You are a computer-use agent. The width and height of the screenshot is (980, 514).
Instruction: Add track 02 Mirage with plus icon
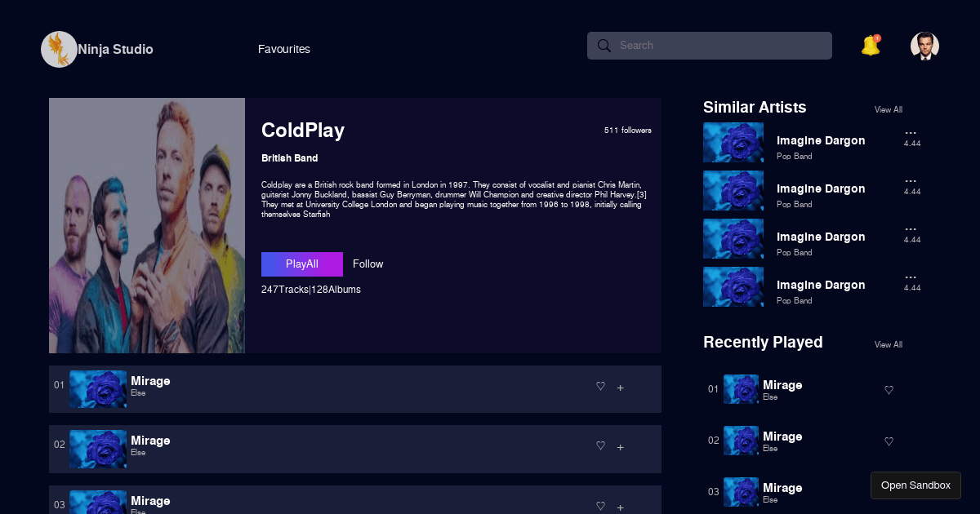621,447
